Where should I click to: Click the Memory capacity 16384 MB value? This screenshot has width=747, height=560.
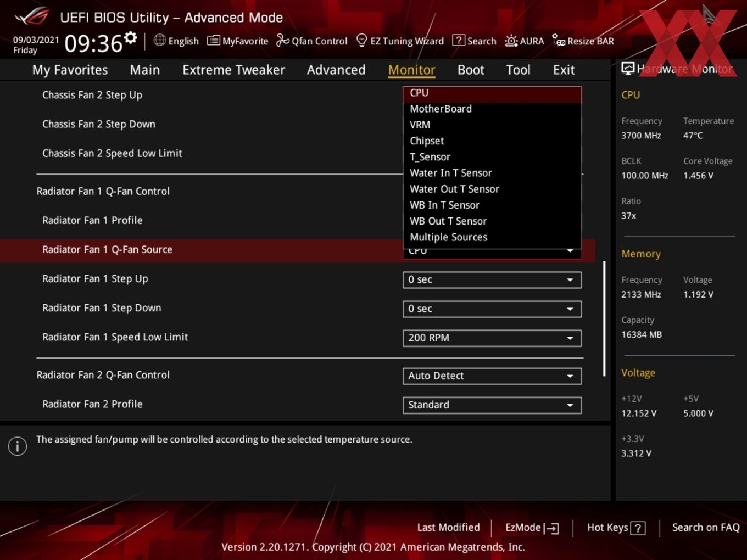click(641, 334)
